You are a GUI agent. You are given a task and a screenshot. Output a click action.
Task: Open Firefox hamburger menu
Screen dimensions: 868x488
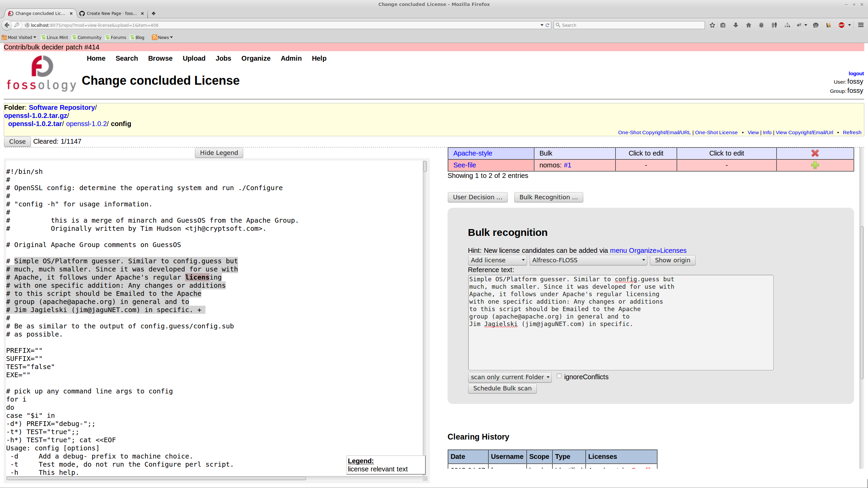(x=861, y=25)
